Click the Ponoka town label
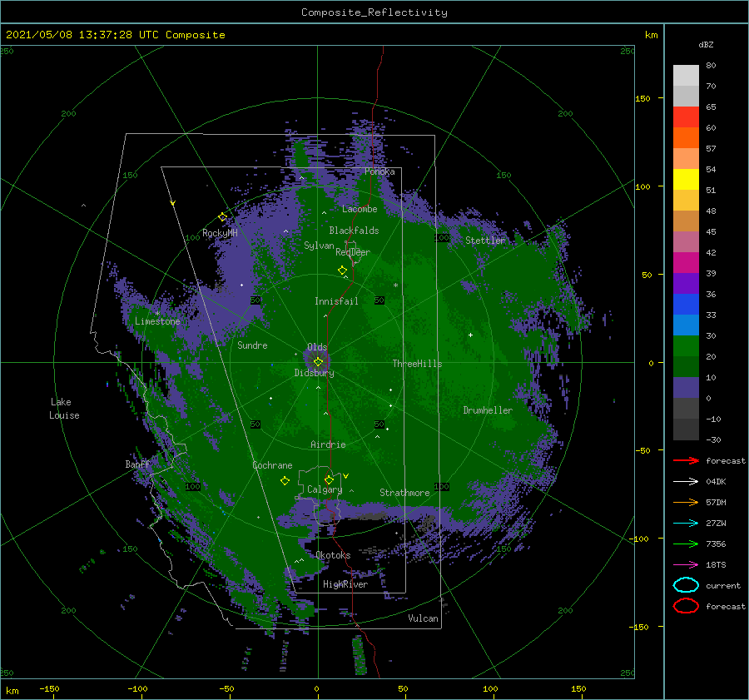The height and width of the screenshot is (700, 749). coord(379,171)
